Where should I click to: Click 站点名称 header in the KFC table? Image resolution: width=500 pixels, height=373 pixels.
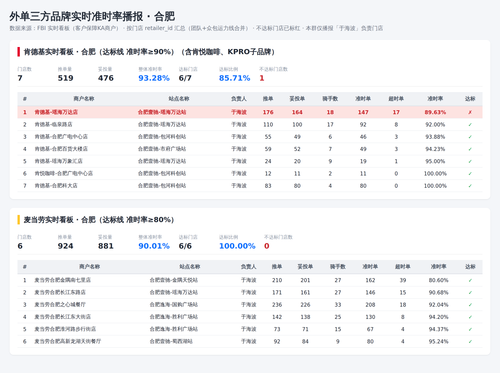pos(179,99)
